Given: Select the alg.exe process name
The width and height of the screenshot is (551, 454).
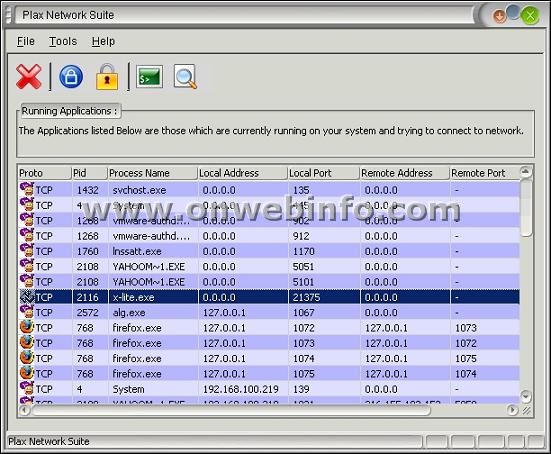Looking at the screenshot, I should [x=129, y=313].
